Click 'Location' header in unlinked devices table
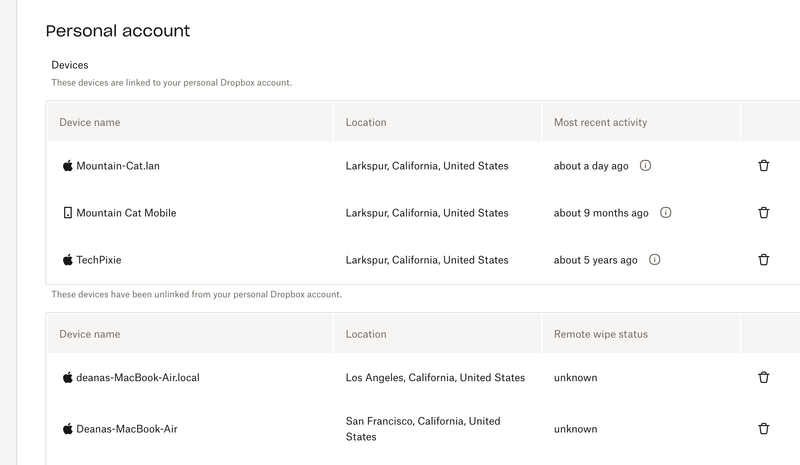This screenshot has width=800, height=465. (366, 334)
